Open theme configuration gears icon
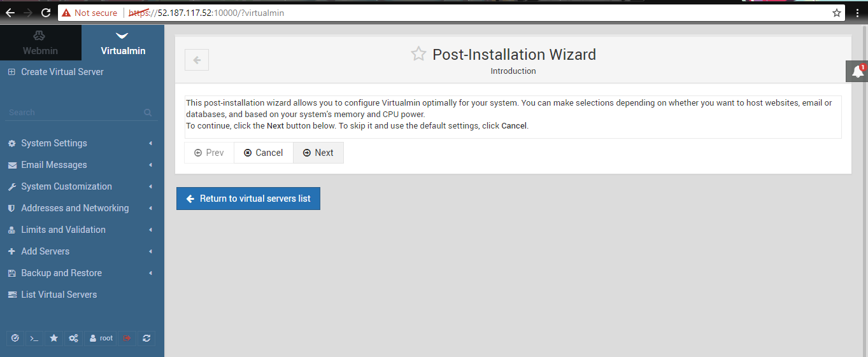 (x=74, y=339)
